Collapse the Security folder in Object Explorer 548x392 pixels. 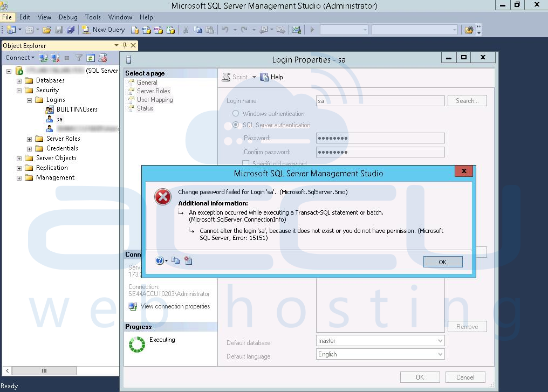pos(19,91)
